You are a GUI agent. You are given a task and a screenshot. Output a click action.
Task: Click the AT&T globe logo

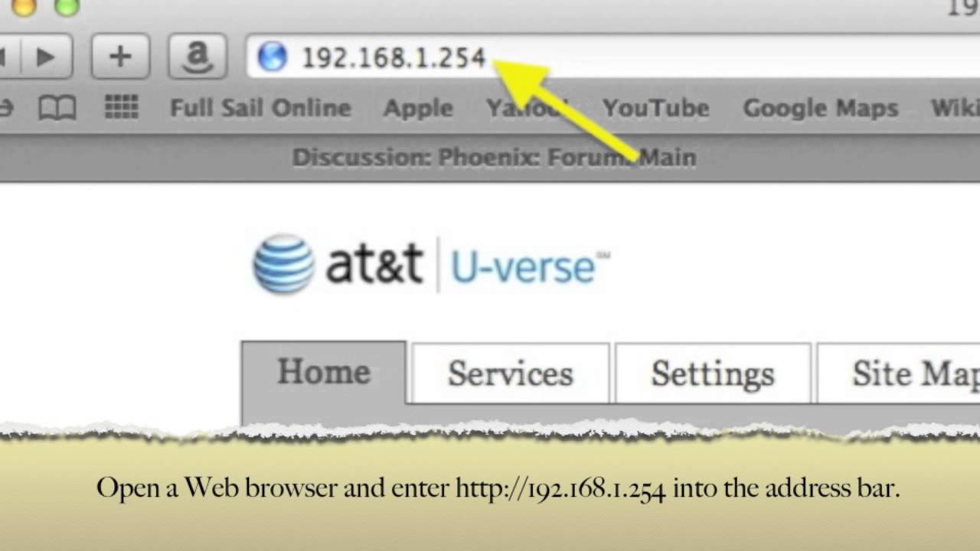click(x=283, y=264)
